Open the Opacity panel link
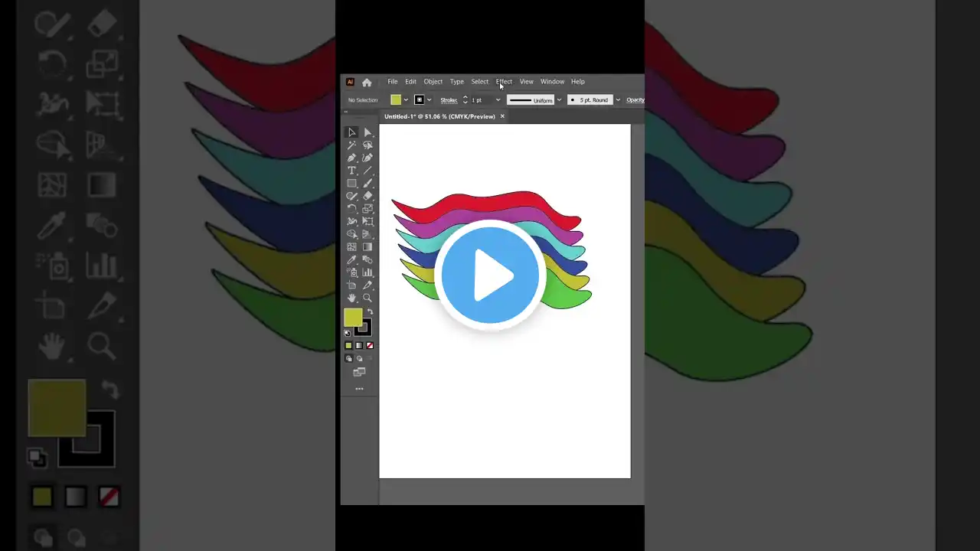This screenshot has height=551, width=980. [x=635, y=100]
